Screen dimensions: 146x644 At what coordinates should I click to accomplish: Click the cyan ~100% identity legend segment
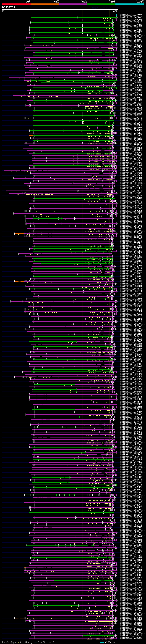click(130, 4)
